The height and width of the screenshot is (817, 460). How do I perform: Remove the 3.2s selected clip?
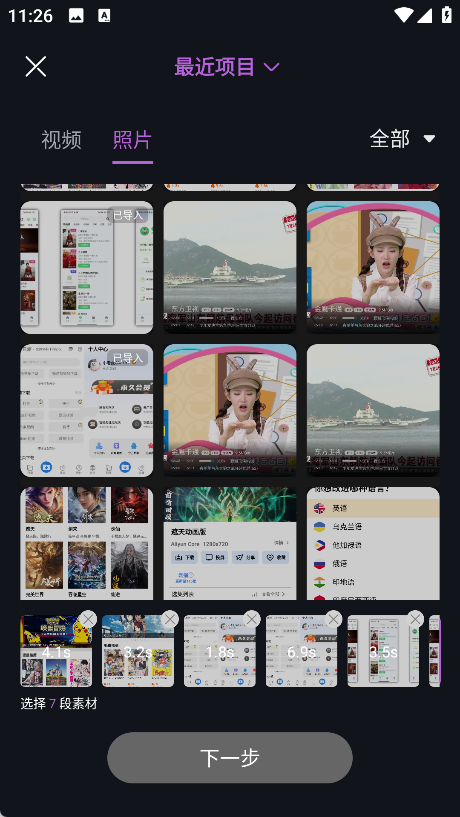pyautogui.click(x=170, y=619)
